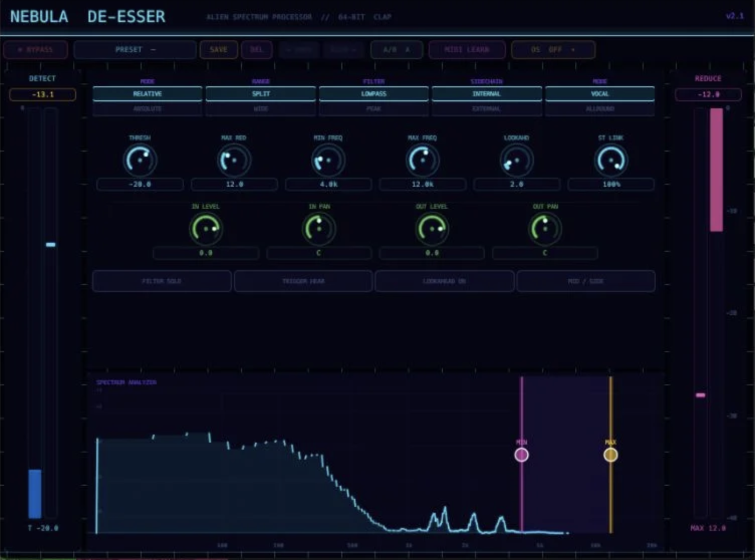Screen dimensions: 755x560
Task: Click the THRESH knob
Action: pyautogui.click(x=140, y=160)
